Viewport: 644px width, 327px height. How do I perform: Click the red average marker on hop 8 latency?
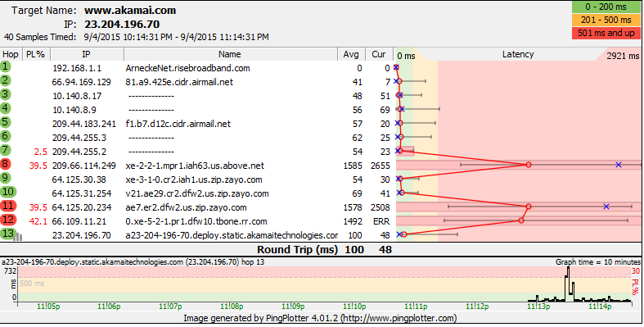click(529, 165)
